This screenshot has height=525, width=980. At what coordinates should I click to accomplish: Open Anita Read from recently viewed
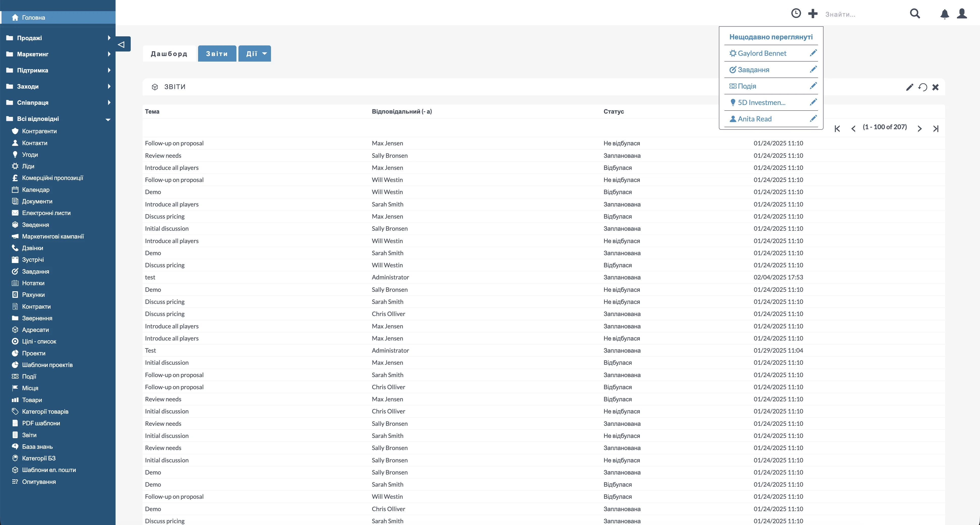(x=754, y=119)
